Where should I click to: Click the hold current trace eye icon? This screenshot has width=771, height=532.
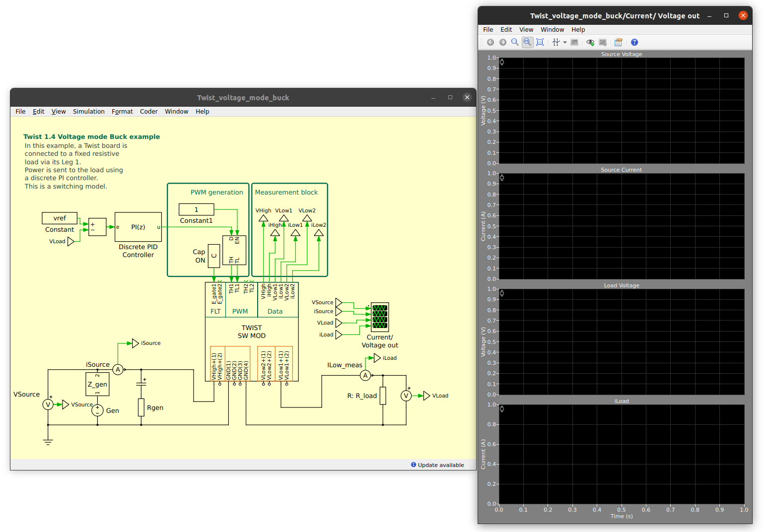pos(590,42)
